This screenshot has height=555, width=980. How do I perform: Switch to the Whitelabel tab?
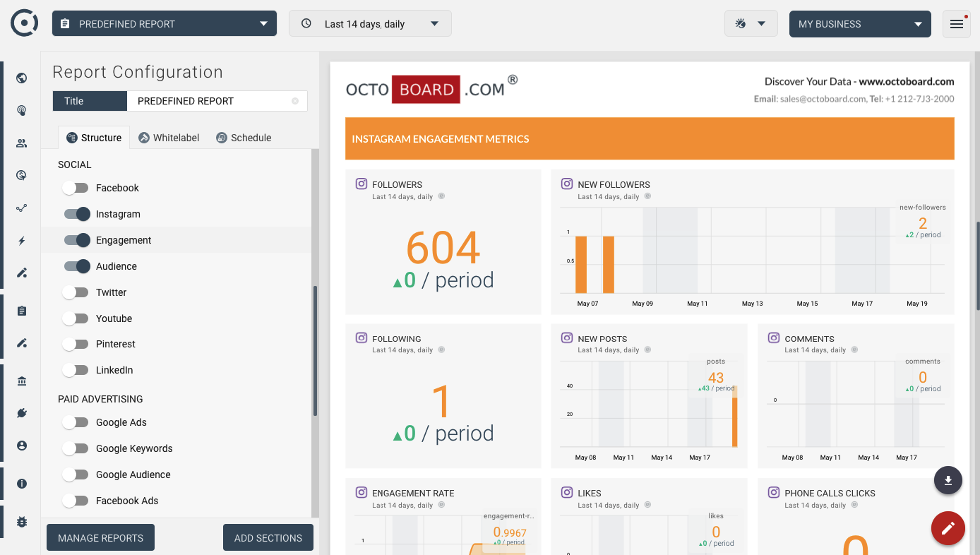[x=169, y=138]
